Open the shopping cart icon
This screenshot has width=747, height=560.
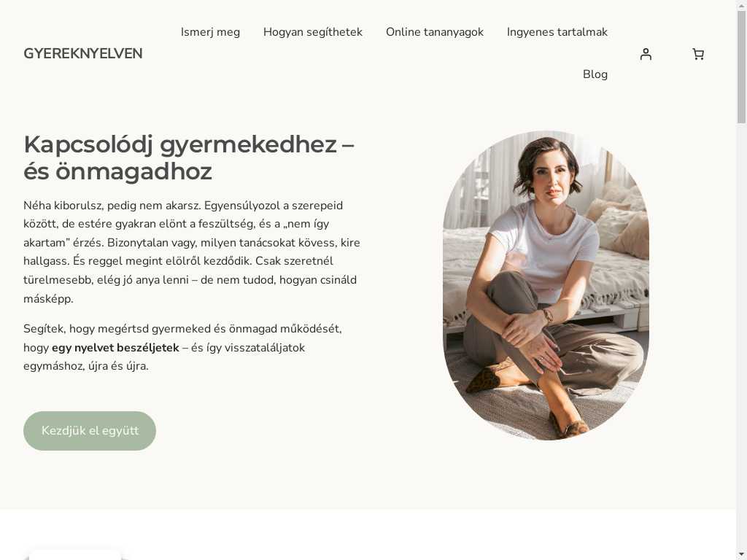[698, 54]
